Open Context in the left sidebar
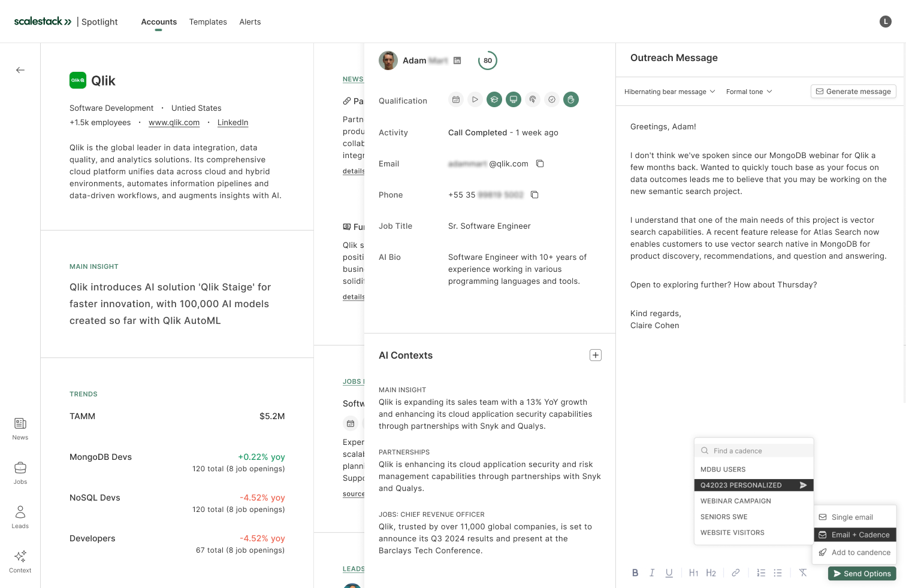 tap(20, 562)
